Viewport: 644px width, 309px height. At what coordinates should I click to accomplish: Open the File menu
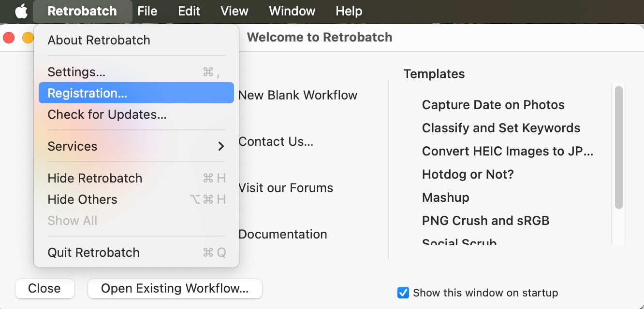(147, 11)
